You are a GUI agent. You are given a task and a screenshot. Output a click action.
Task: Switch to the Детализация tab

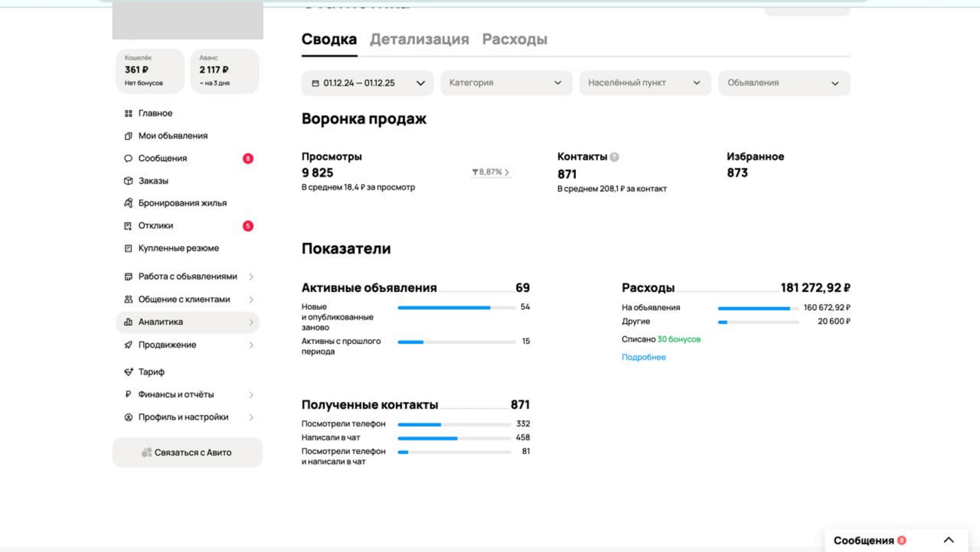click(x=419, y=39)
